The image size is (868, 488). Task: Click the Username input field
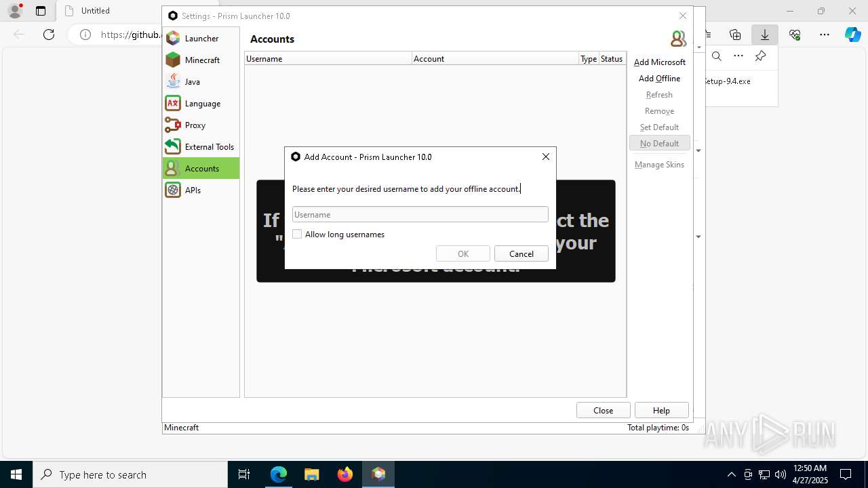coord(420,214)
